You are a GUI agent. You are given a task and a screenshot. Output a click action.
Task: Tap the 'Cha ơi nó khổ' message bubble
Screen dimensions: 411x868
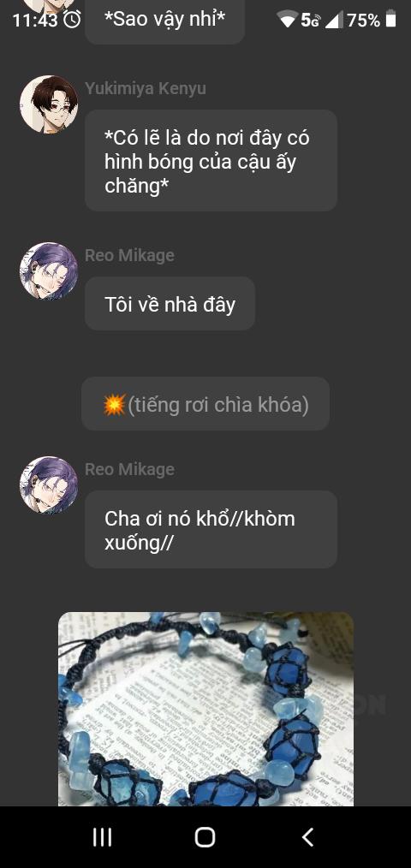[x=211, y=529]
